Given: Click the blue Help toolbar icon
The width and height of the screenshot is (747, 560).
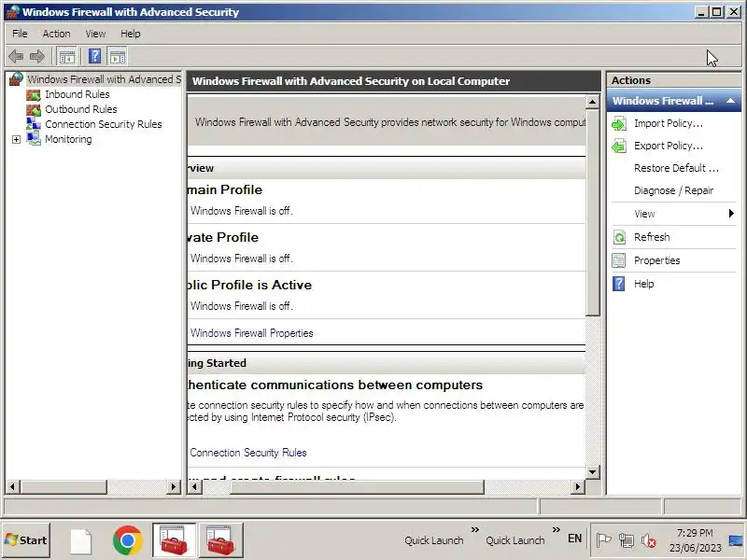Looking at the screenshot, I should pyautogui.click(x=95, y=56).
